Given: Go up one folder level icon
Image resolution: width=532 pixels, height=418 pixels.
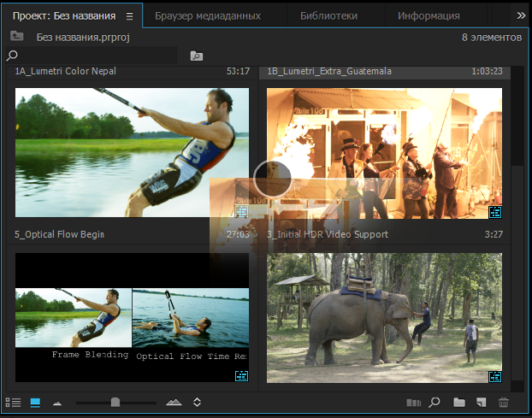Looking at the screenshot, I should click(16, 36).
